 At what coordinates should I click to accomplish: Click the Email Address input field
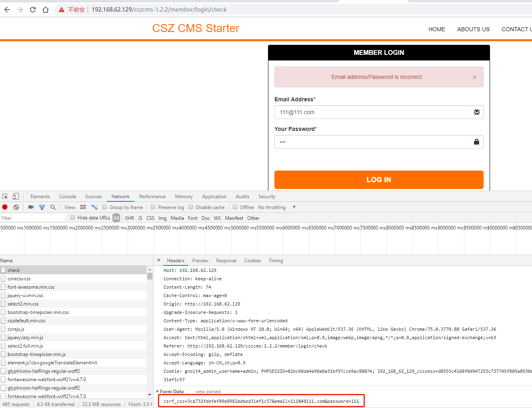(x=379, y=112)
